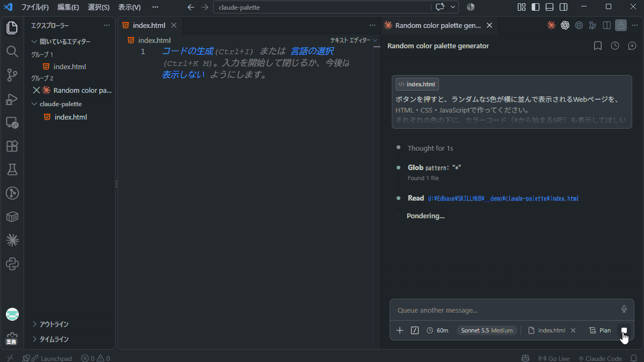This screenshot has height=362, width=644.
Task: Open explorer's more actions ellipsis
Action: [x=106, y=25]
